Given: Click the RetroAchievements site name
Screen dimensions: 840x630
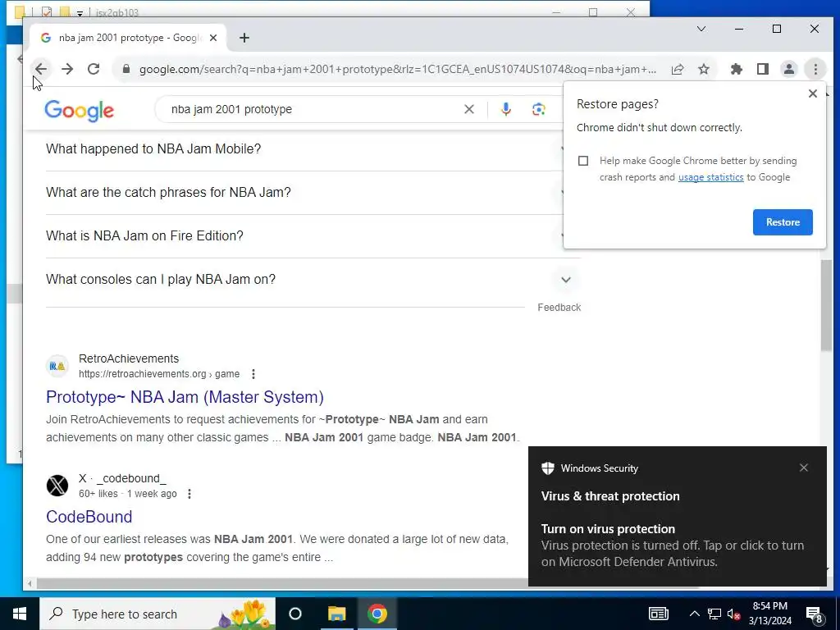Looking at the screenshot, I should pyautogui.click(x=129, y=358).
